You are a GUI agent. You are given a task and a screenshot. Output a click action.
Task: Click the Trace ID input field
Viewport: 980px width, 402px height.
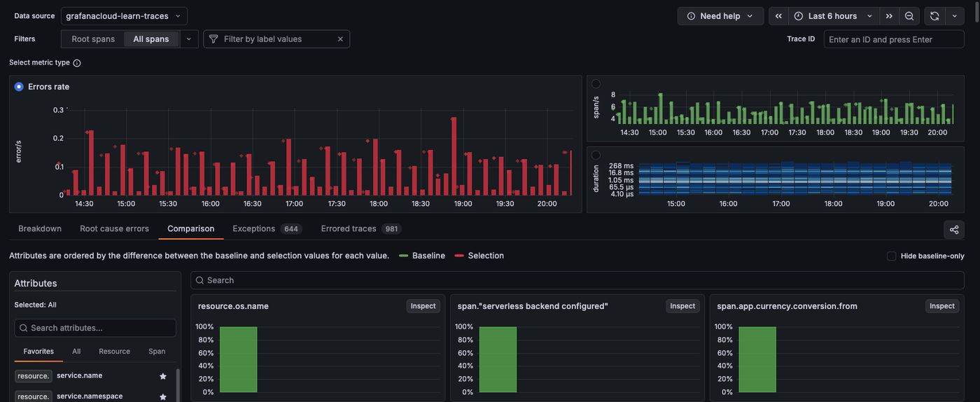point(893,39)
